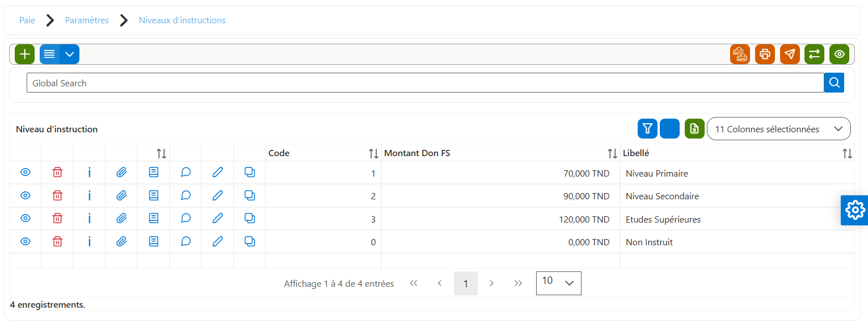Go to Paramètres breadcrumb

click(87, 20)
